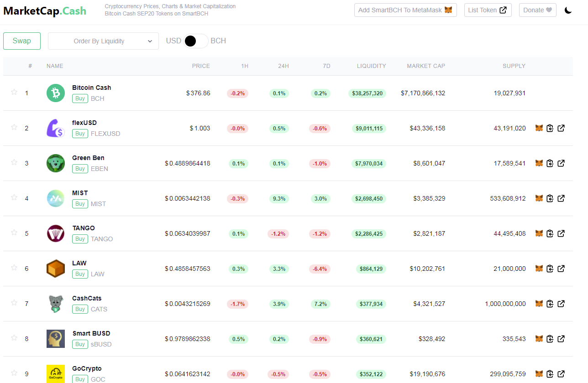Open external link icon in Smart BUSD row
This screenshot has height=383, width=588.
pyautogui.click(x=561, y=339)
